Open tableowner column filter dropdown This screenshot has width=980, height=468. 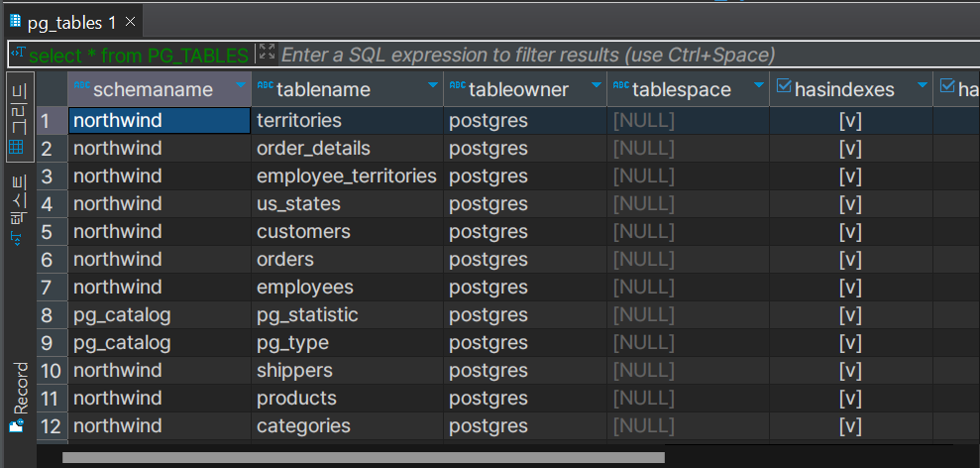pos(596,85)
